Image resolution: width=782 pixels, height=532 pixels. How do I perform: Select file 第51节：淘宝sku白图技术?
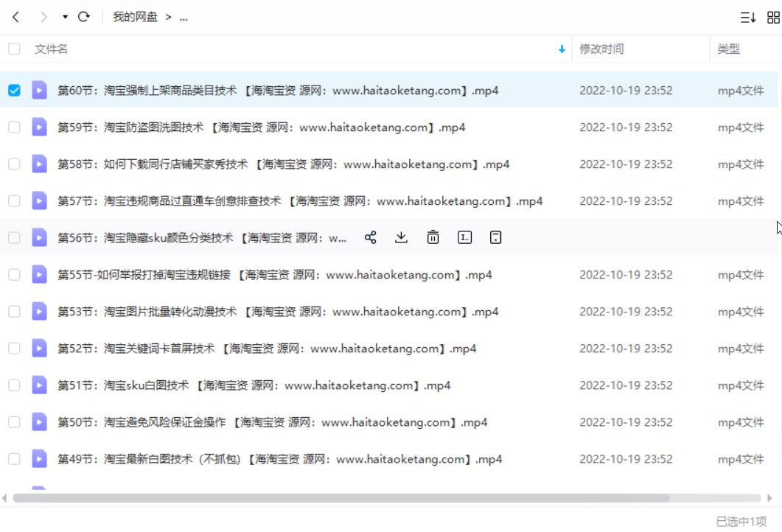pos(254,385)
